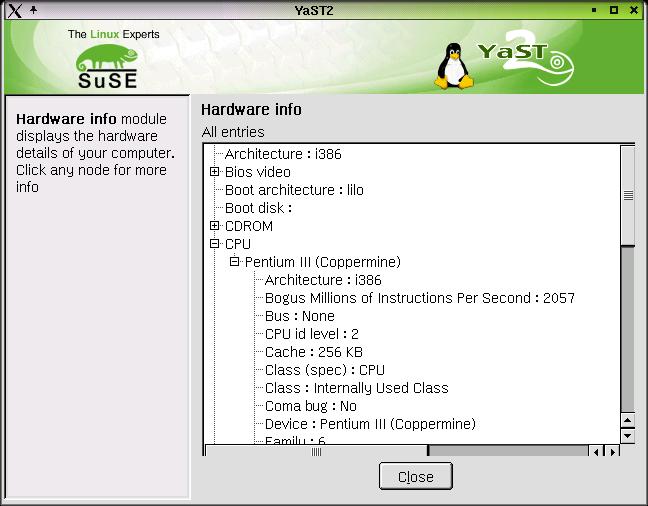
Task: Click horizontal scrollbar left arrow
Action: [597, 452]
